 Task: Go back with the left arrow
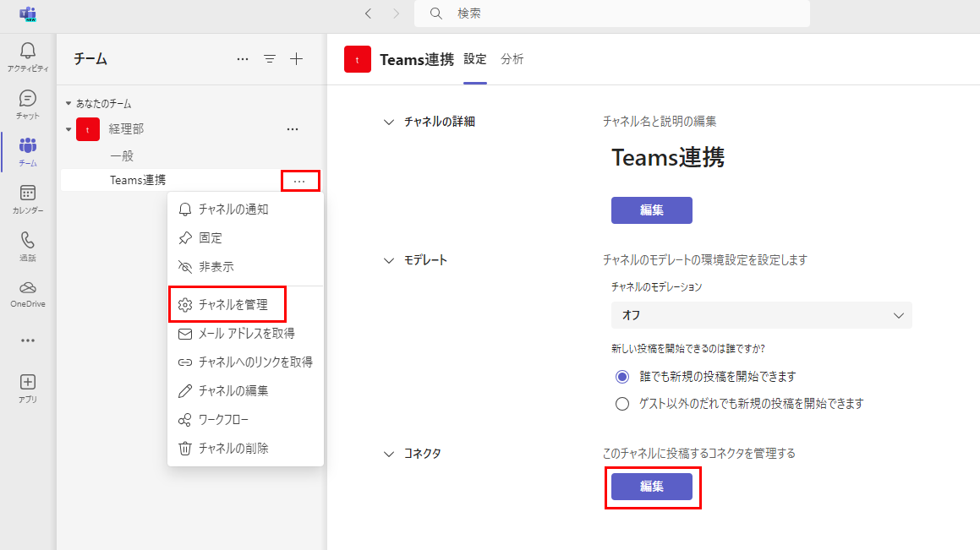[x=368, y=14]
